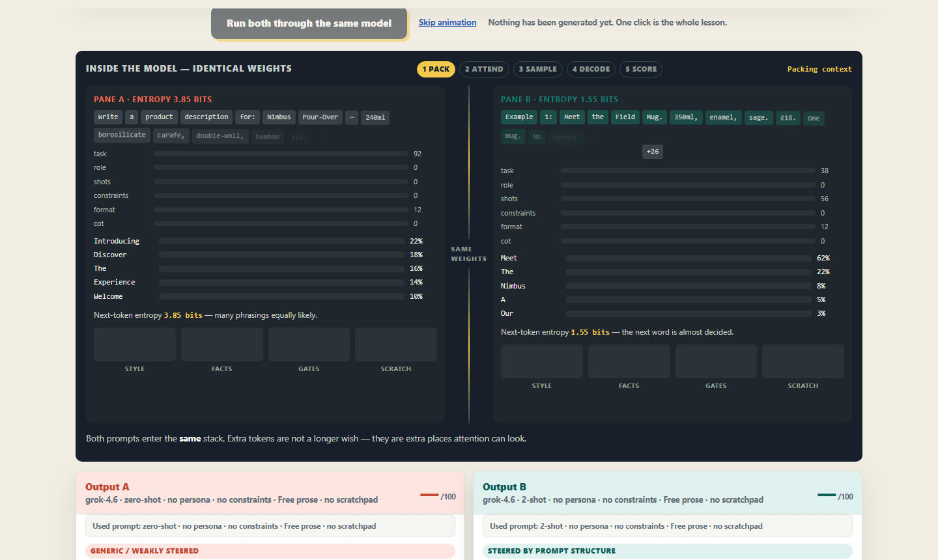938x560 pixels.
Task: Click the PANE A · ENTROPY 3.85 BITS title
Action: 152,100
